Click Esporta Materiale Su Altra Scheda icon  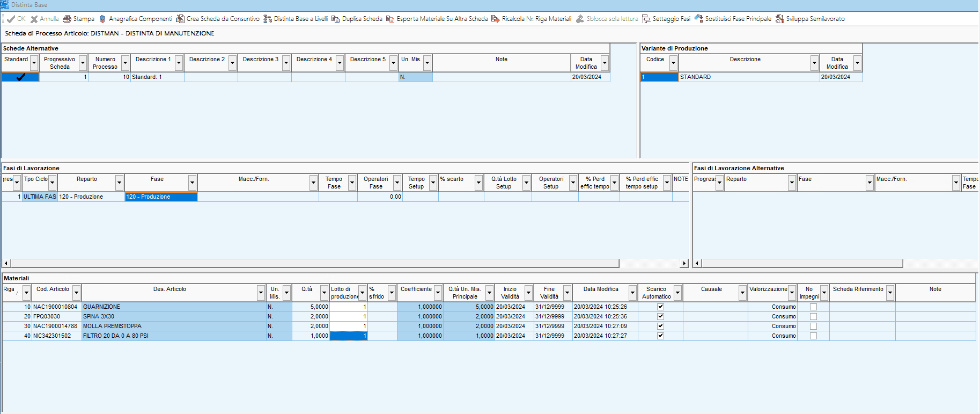click(390, 19)
